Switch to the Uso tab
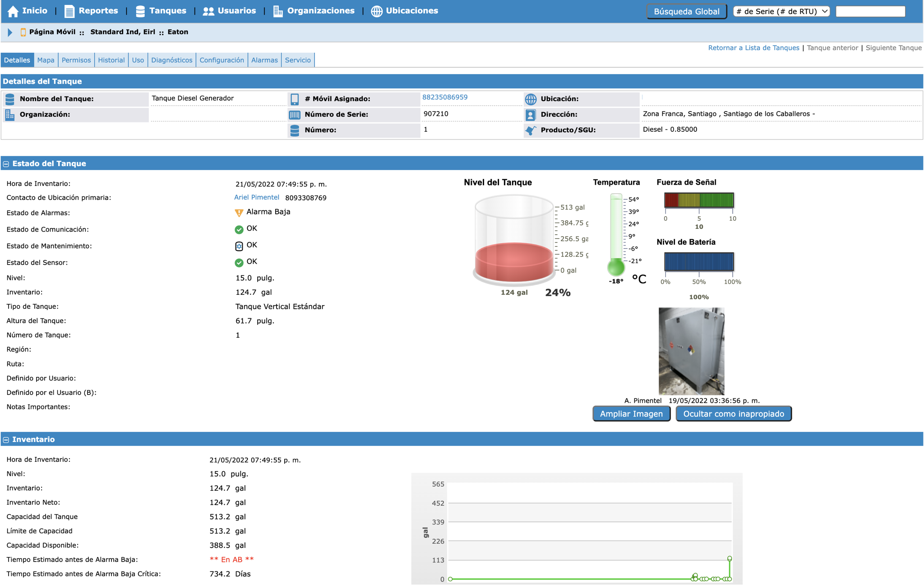The width and height of the screenshot is (924, 585). (138, 60)
